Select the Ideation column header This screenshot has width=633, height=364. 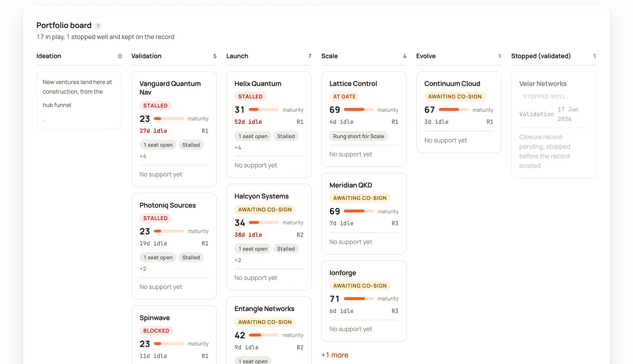pyautogui.click(x=79, y=56)
